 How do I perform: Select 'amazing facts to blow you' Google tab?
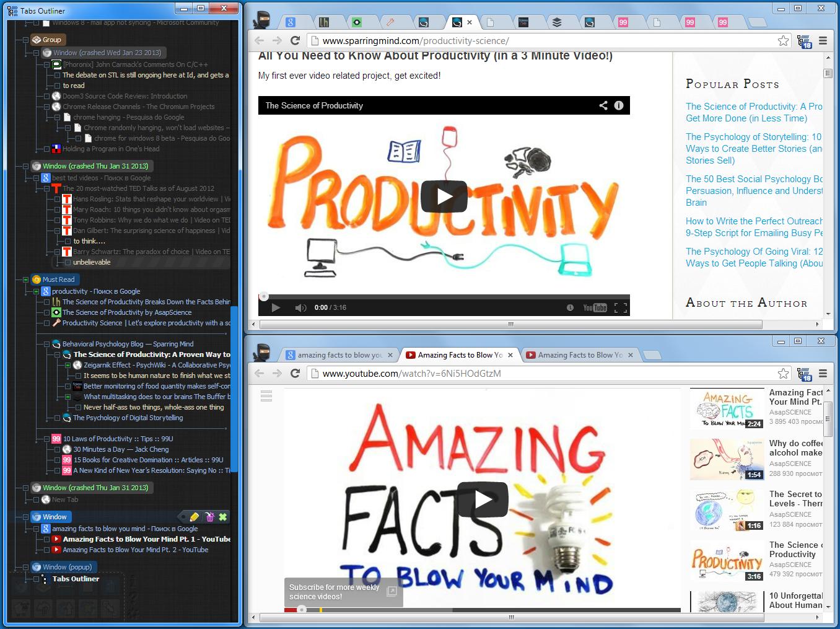pyautogui.click(x=339, y=355)
